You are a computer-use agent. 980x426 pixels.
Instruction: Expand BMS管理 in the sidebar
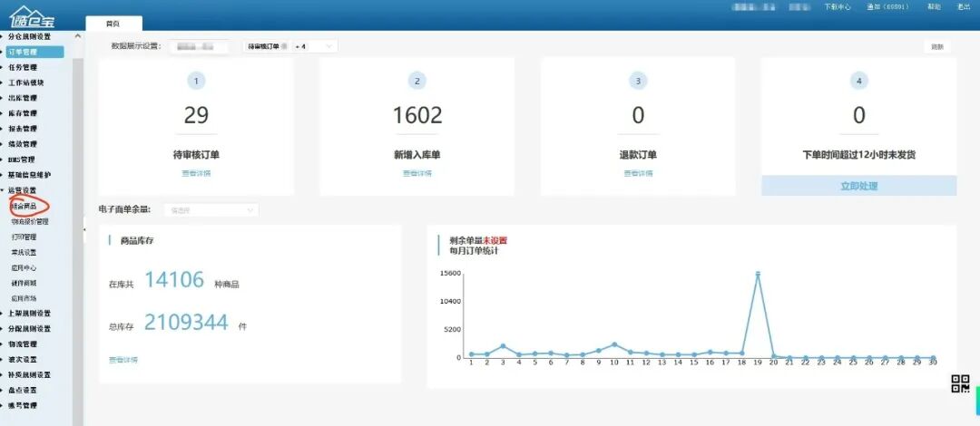point(22,160)
